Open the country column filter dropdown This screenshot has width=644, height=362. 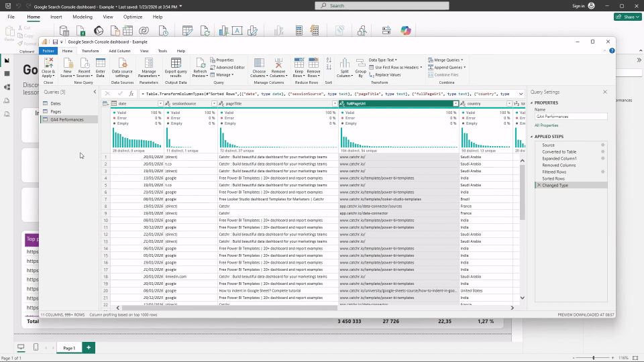[509, 104]
